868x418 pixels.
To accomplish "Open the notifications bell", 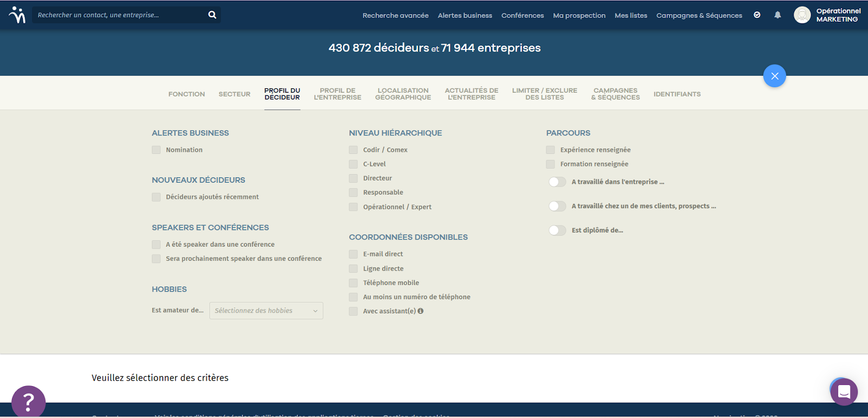I will click(777, 15).
